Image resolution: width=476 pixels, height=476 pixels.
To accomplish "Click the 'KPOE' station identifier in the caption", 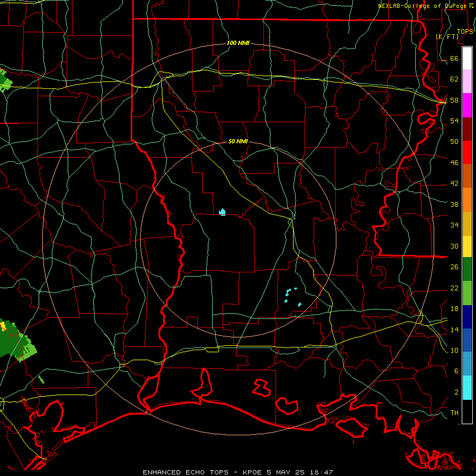I will point(252,472).
